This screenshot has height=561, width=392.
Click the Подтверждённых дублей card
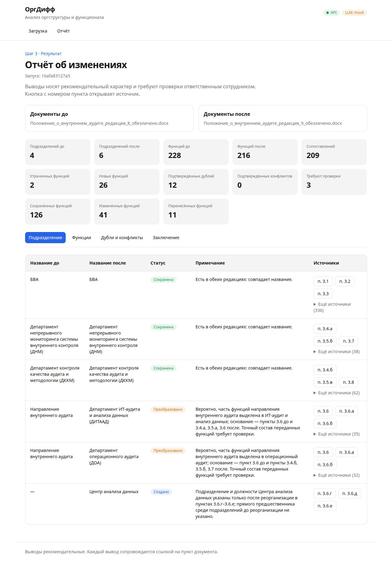196,182
